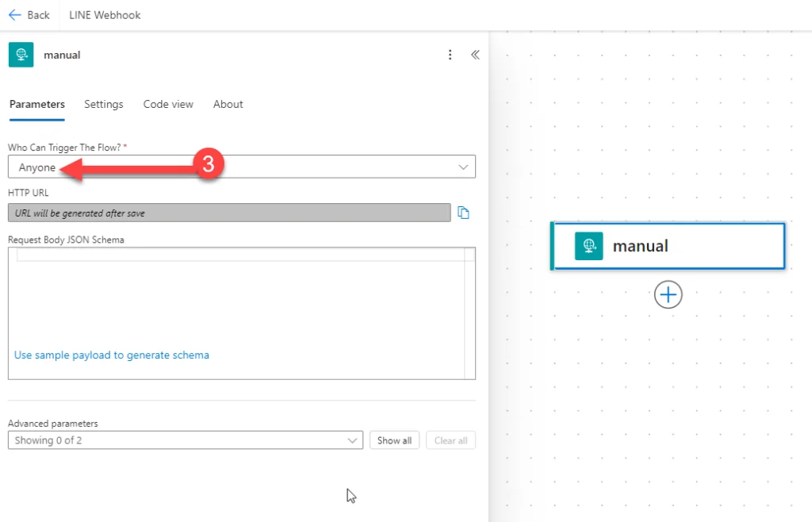
Task: Click the Back arrow icon
Action: tap(14, 15)
